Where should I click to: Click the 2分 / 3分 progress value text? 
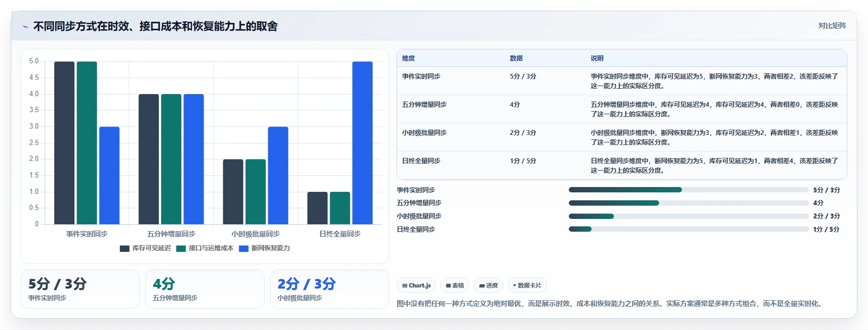(x=827, y=216)
